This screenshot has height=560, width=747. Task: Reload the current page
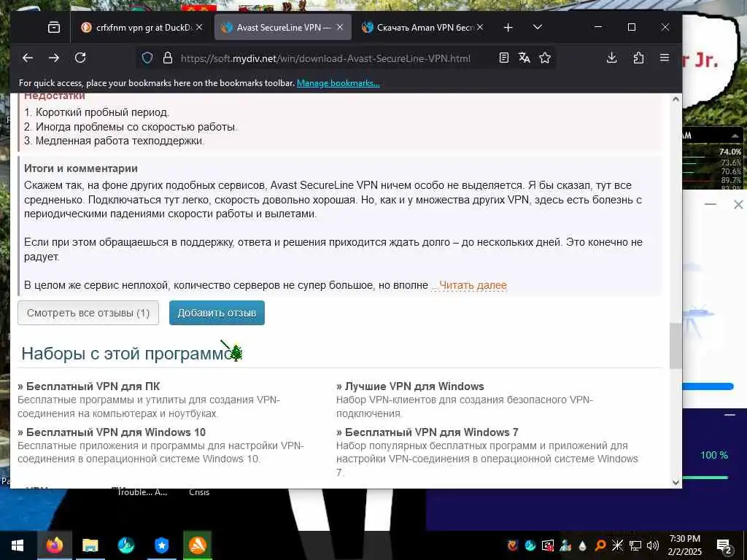click(80, 58)
